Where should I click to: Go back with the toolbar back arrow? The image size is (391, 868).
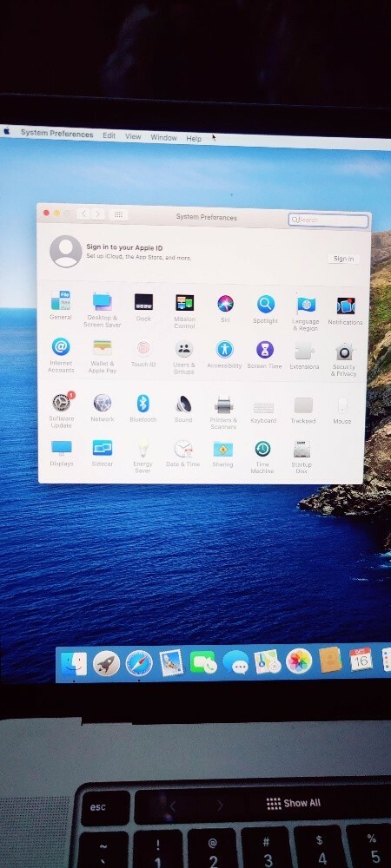[x=83, y=214]
